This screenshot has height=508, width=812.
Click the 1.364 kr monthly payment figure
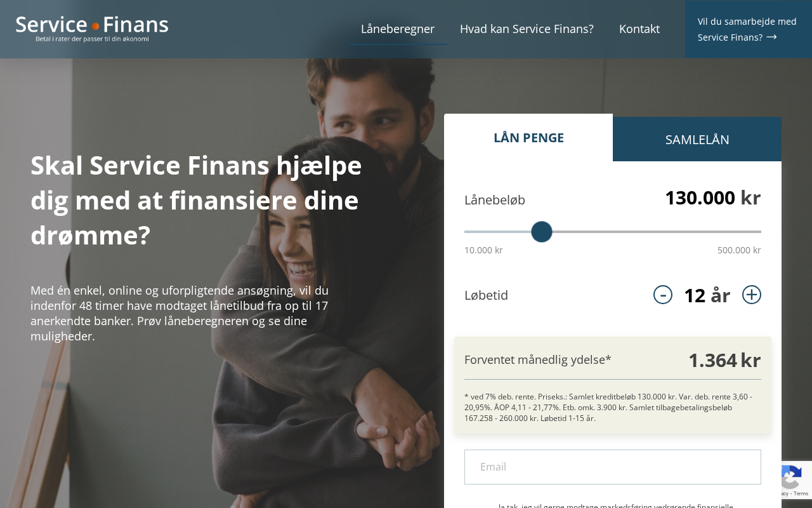[x=724, y=360]
